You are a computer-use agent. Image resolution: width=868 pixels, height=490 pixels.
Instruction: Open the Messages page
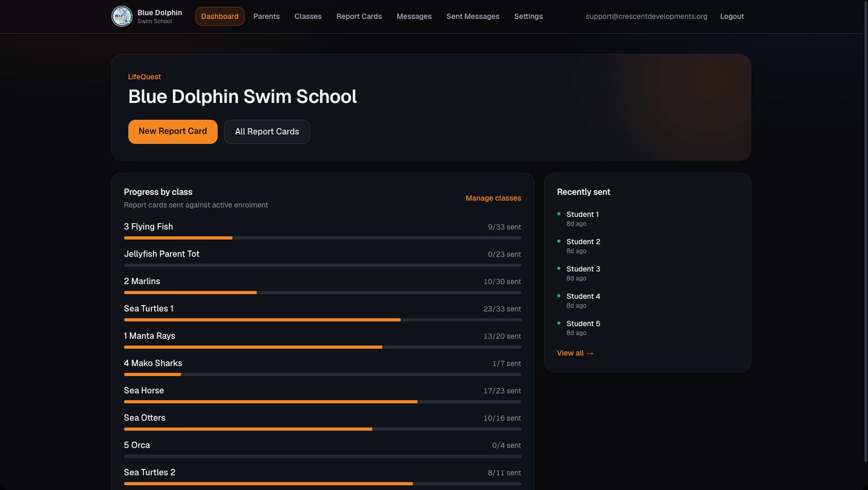414,16
